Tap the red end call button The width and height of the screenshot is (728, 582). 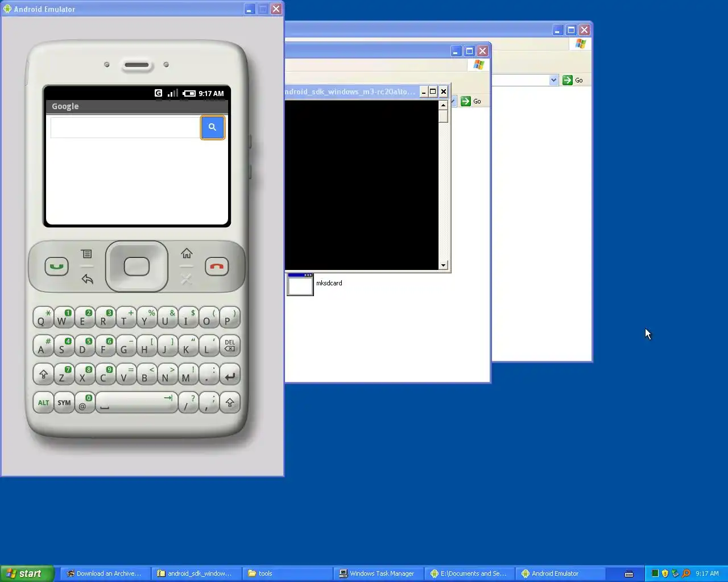[217, 266]
